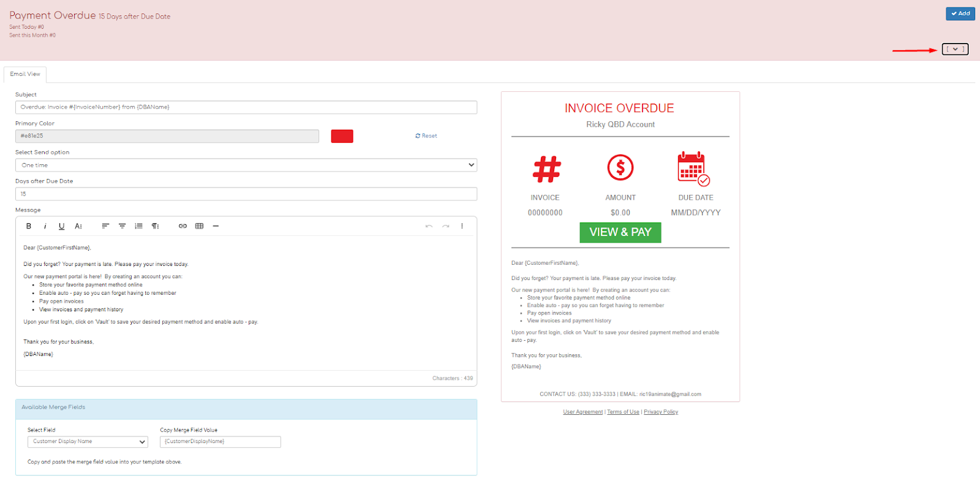Click the Subject input field
980x489 pixels.
pos(246,107)
